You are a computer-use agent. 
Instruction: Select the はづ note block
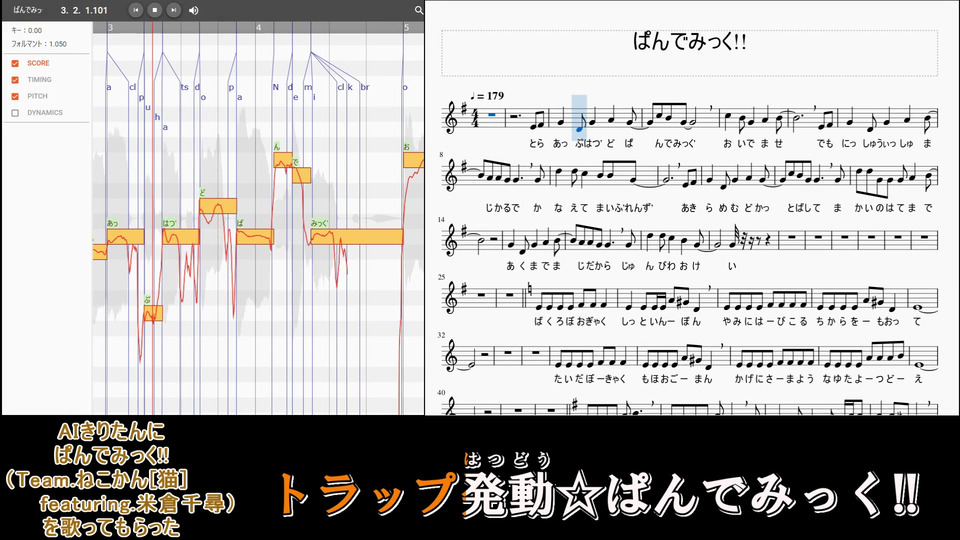181,236
